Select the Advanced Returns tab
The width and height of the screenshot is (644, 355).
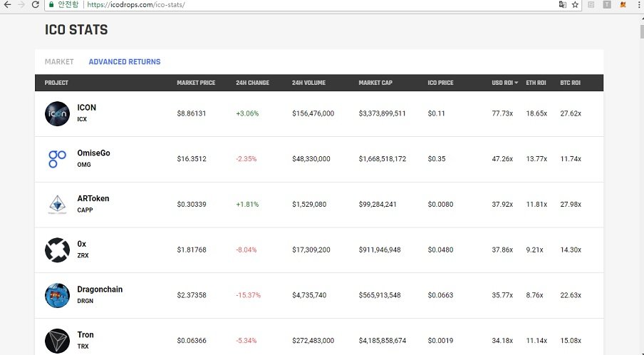click(x=125, y=61)
